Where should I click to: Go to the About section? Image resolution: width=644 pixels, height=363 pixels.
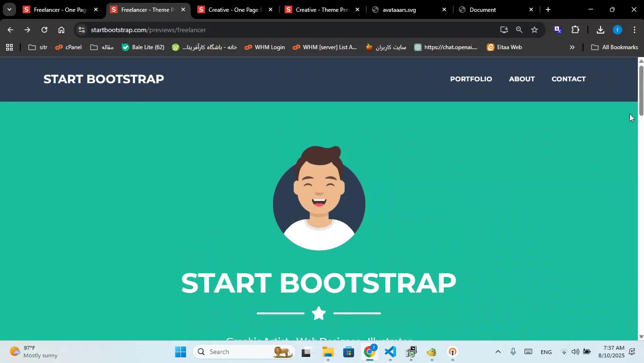tap(522, 79)
